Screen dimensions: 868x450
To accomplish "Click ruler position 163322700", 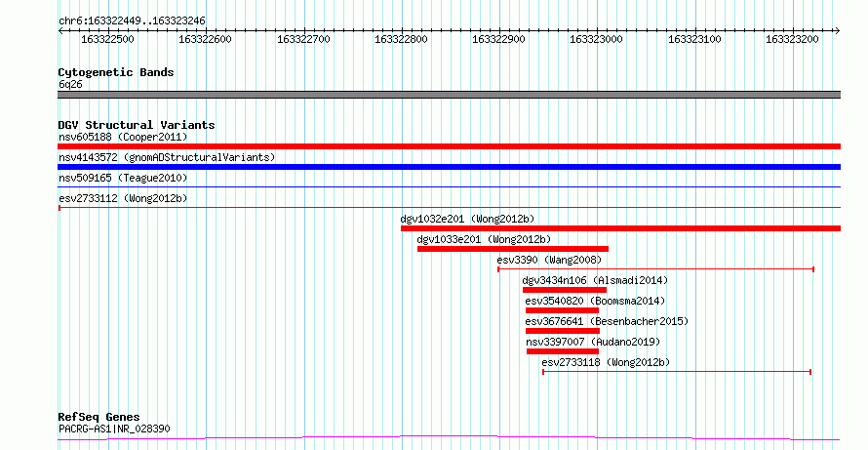I will point(303,39).
